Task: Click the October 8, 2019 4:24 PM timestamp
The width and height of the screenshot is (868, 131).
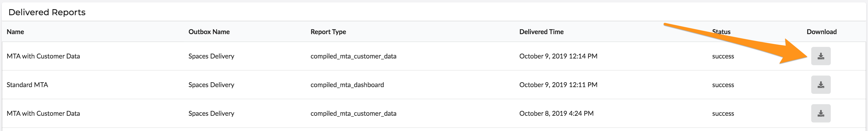Action: pyautogui.click(x=556, y=114)
